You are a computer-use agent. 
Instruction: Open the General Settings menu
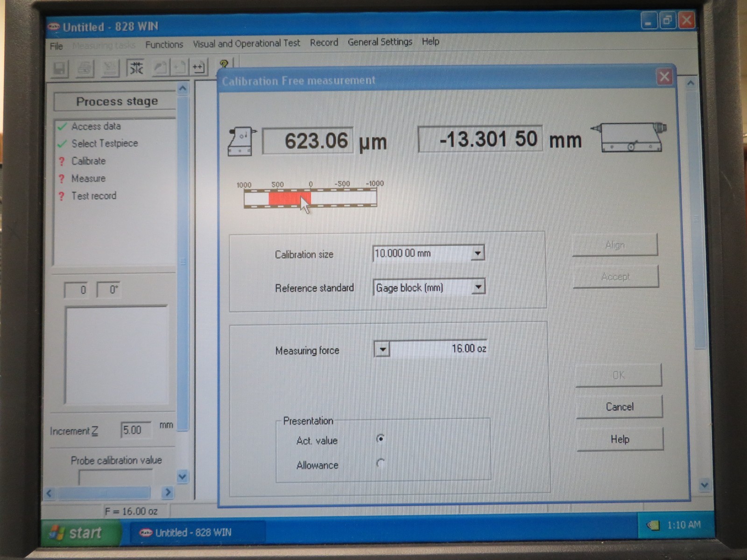click(380, 42)
